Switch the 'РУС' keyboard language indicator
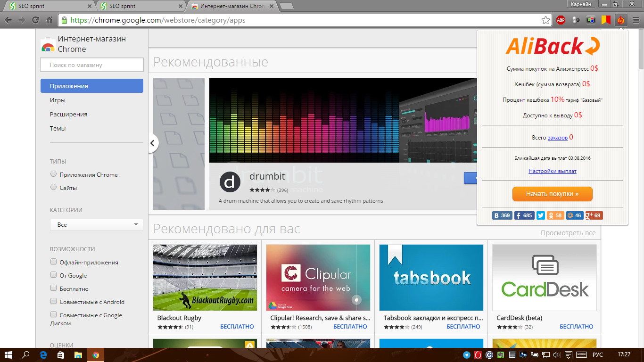 597,355
